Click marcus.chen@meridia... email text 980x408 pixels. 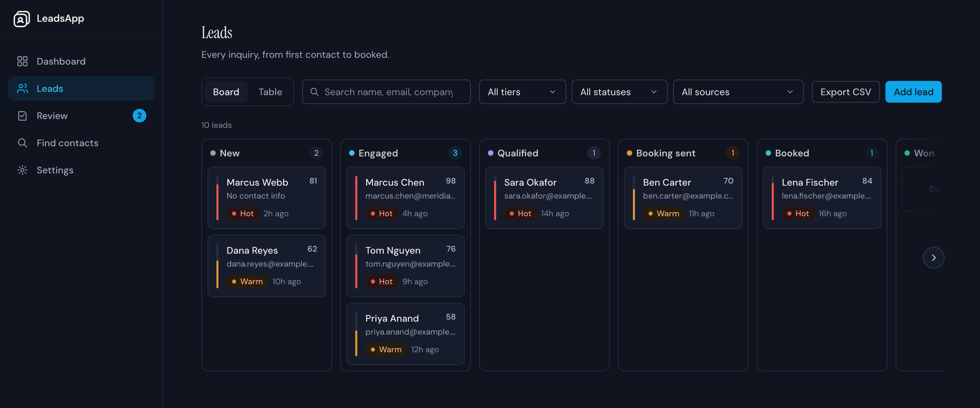pos(410,196)
